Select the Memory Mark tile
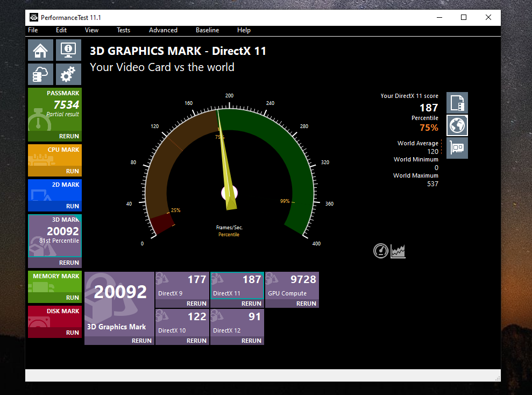This screenshot has height=395, width=532. point(55,281)
